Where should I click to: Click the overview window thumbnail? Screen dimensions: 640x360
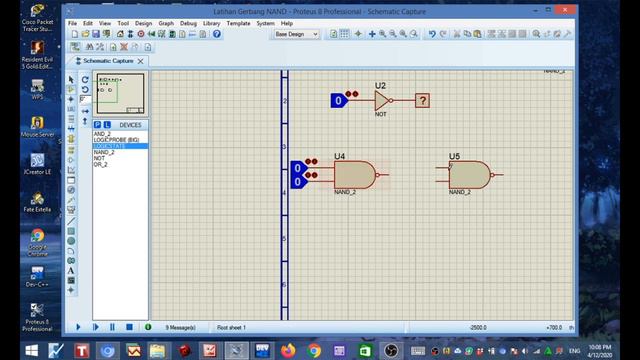click(120, 93)
